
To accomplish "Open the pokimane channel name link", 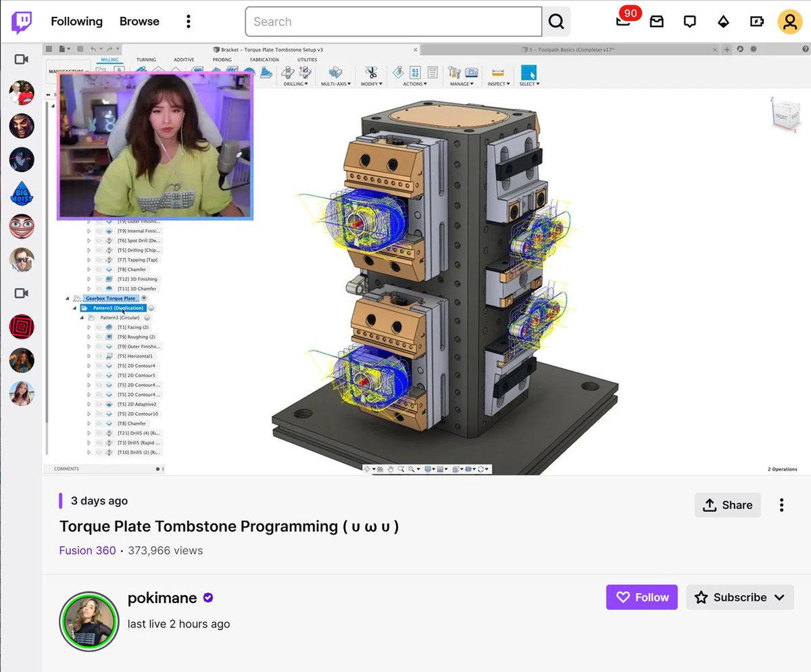I will (162, 598).
